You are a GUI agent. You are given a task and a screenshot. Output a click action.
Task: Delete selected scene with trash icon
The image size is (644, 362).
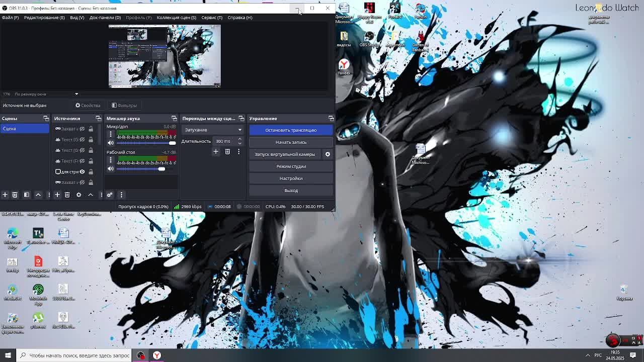[x=15, y=195]
